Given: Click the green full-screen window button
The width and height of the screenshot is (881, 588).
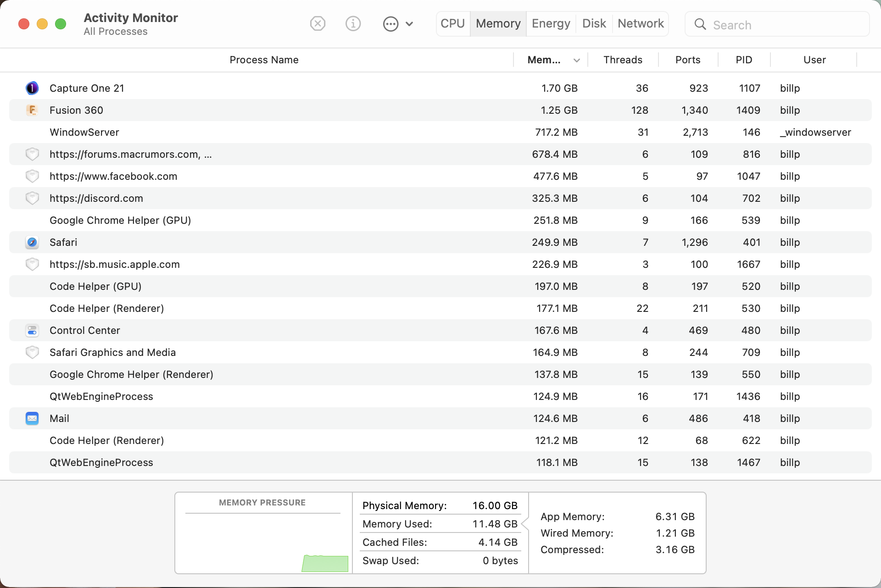Looking at the screenshot, I should (61, 24).
